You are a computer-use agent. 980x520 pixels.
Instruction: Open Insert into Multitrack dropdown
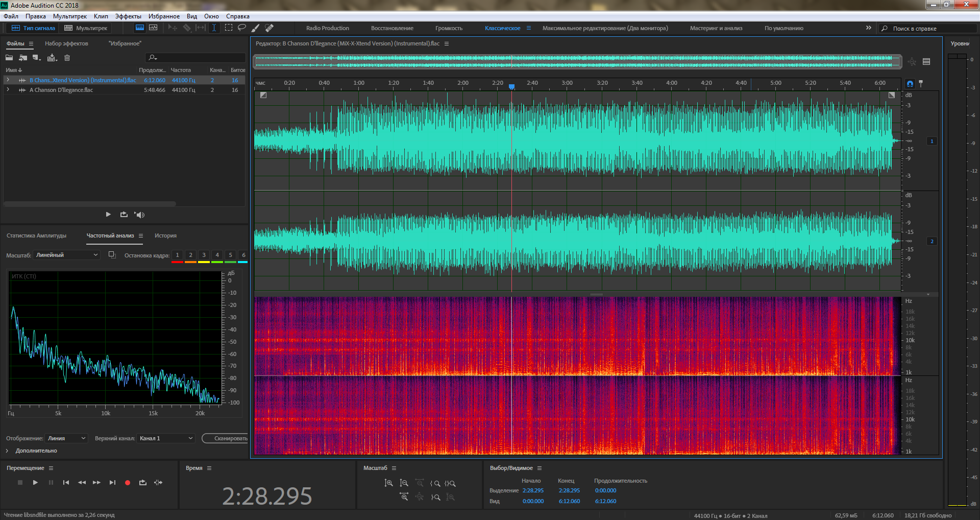tap(52, 58)
